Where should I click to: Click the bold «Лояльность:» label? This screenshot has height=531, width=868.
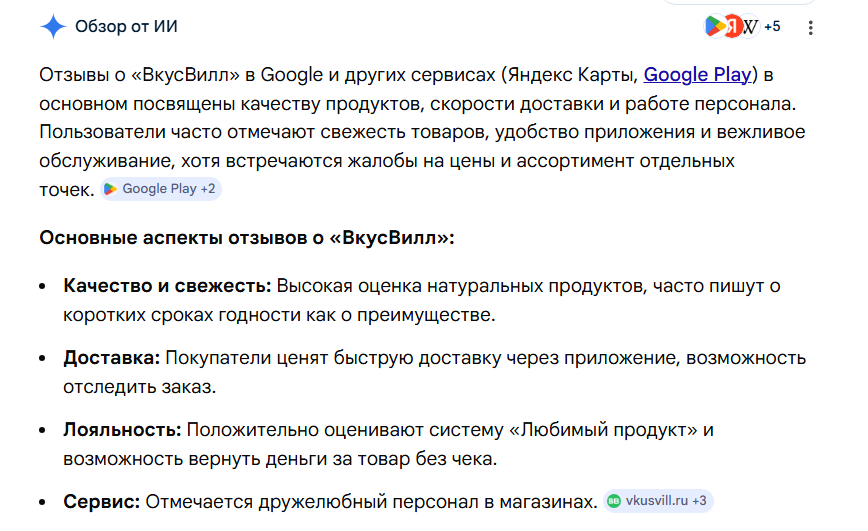(x=122, y=430)
